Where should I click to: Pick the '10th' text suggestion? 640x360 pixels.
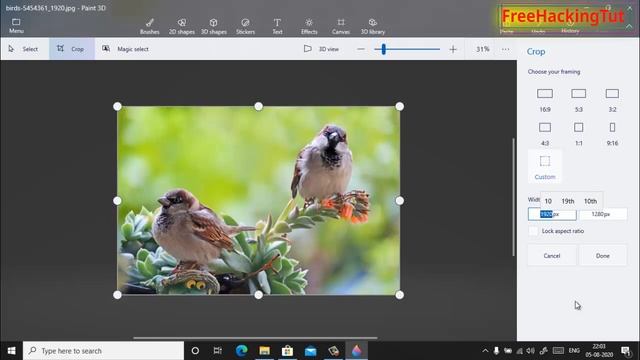[x=590, y=201]
